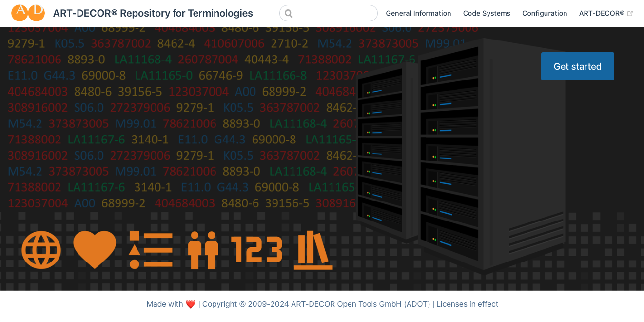Viewport: 644px width, 322px height.
Task: Open the General Information menu
Action: tap(418, 13)
